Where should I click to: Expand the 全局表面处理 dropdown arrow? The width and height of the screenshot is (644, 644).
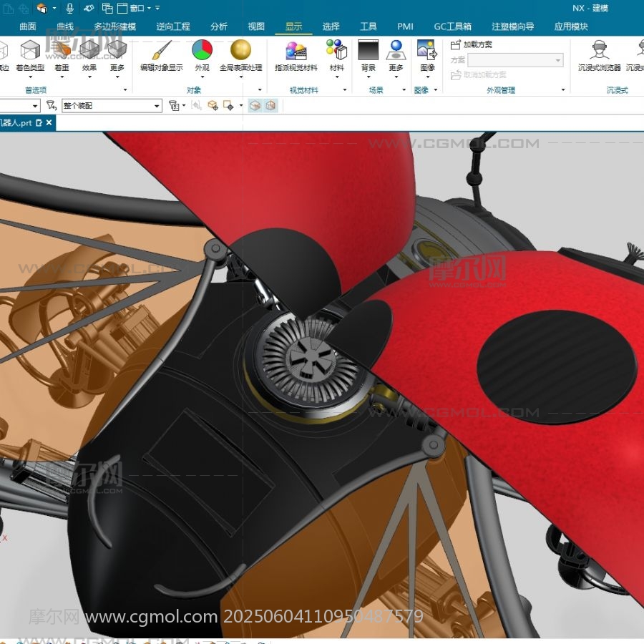[240, 77]
